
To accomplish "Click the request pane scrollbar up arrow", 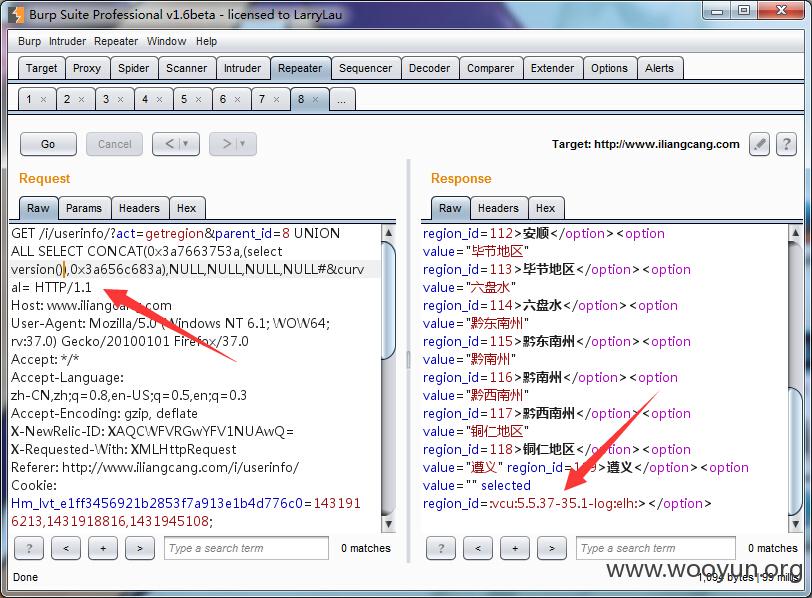I will pyautogui.click(x=388, y=232).
